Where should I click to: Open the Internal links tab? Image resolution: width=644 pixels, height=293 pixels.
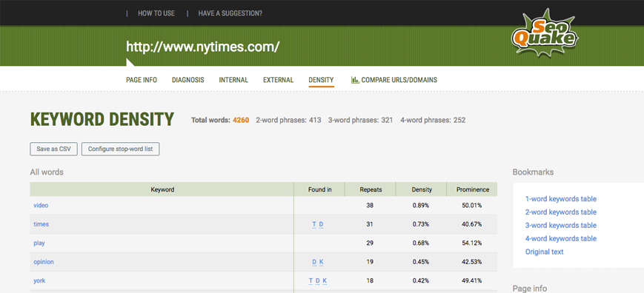[x=233, y=80]
